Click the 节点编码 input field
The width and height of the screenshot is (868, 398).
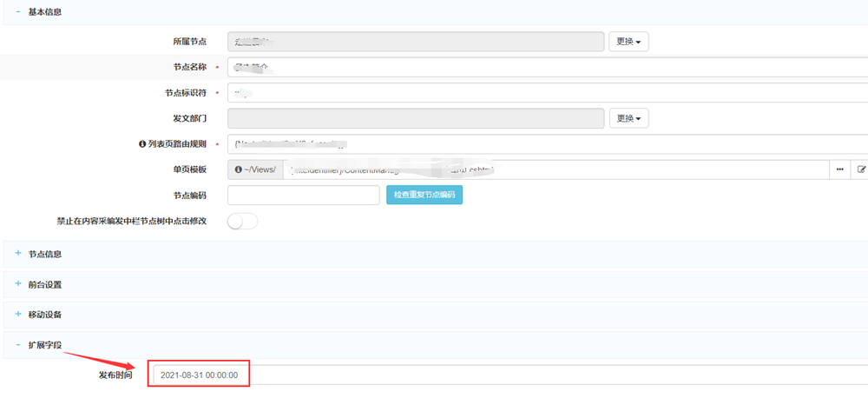pyautogui.click(x=303, y=195)
